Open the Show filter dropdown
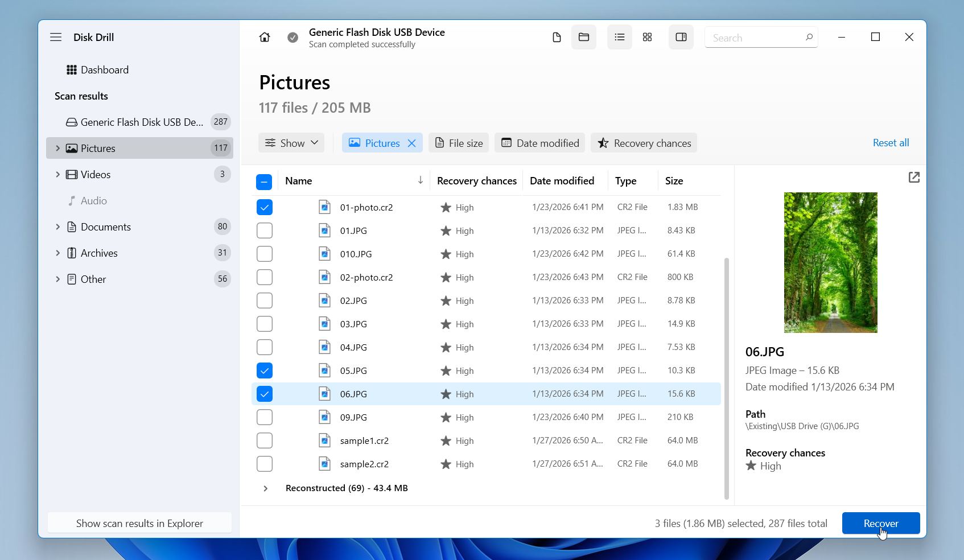964x560 pixels. (291, 143)
